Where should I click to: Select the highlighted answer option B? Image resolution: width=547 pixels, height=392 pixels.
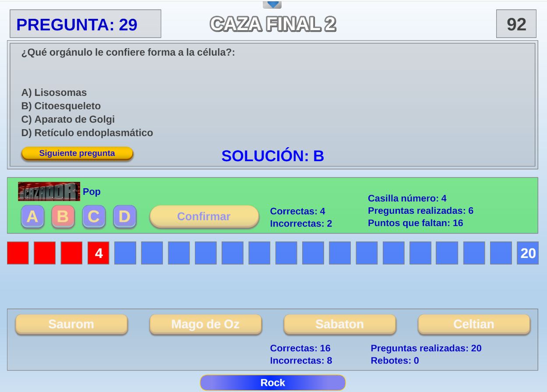[x=63, y=216]
